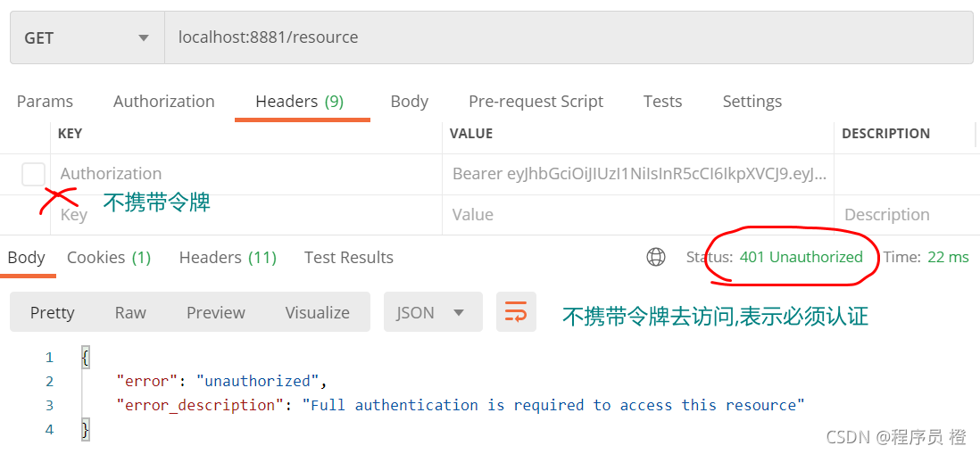Select the Pretty response view
Screen dimensions: 980x454
click(x=53, y=312)
